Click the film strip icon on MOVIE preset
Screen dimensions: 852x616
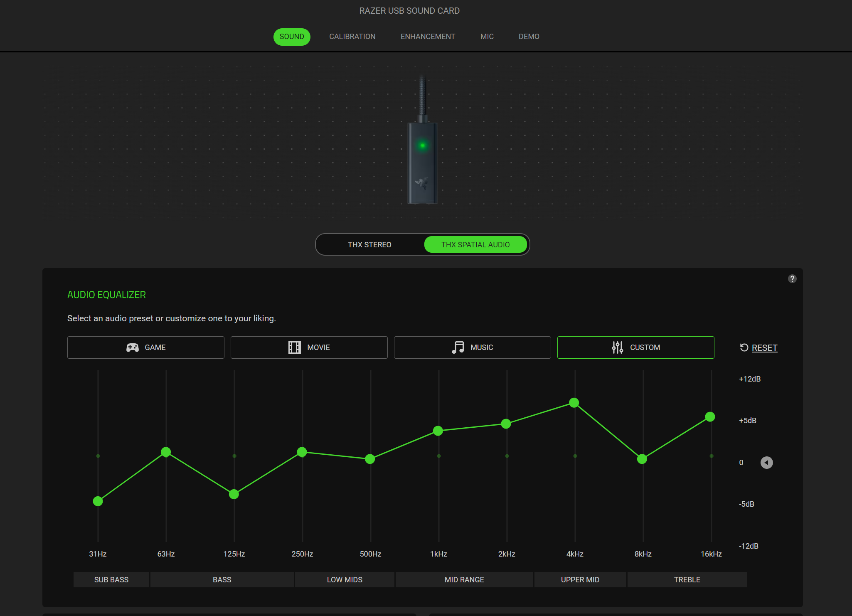coord(295,347)
